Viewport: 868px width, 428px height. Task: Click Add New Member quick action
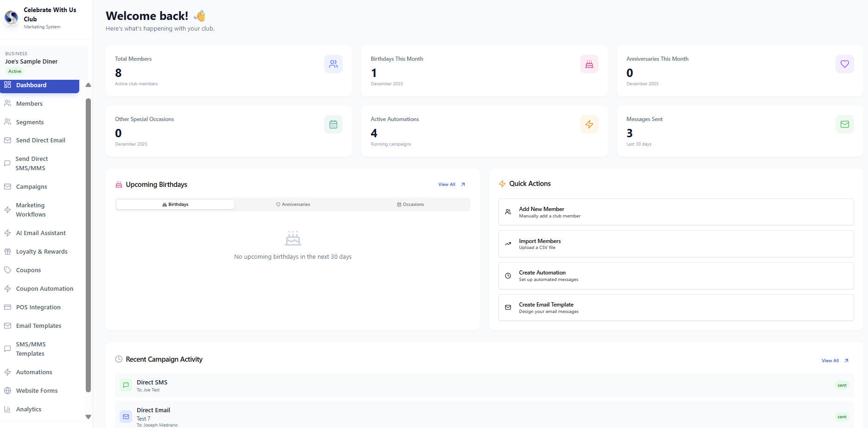[676, 212]
